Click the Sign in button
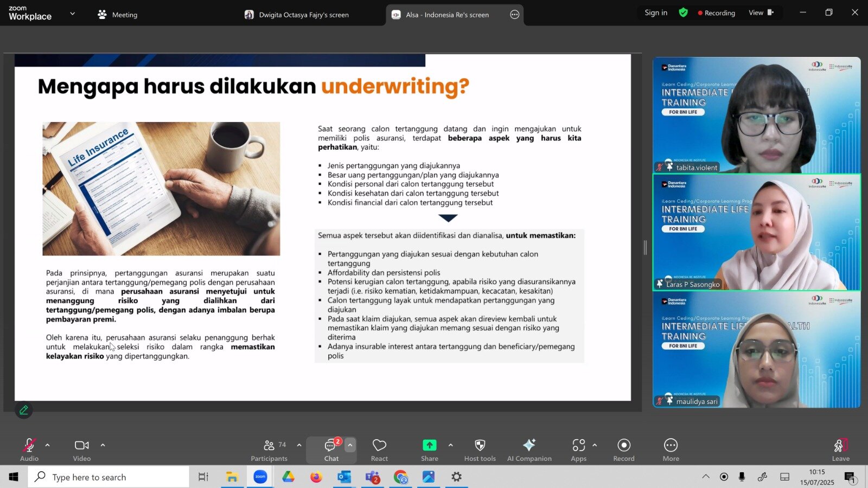The height and width of the screenshot is (488, 868). click(x=656, y=12)
